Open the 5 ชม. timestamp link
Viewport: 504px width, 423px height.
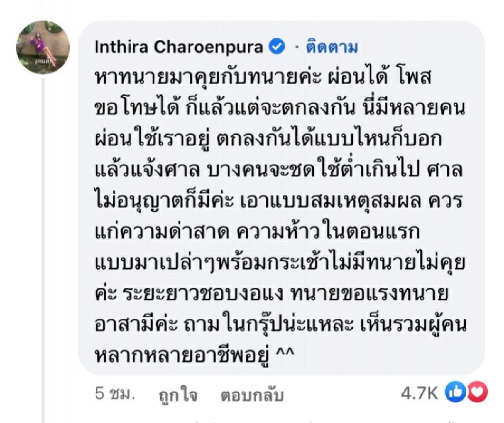tap(115, 393)
